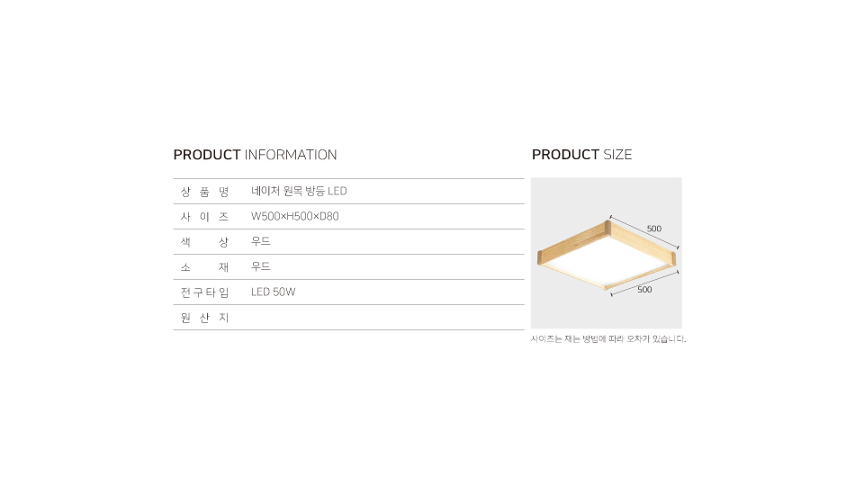Click the W500×H500×D80 size value
This screenshot has height=504, width=864.
click(x=294, y=217)
